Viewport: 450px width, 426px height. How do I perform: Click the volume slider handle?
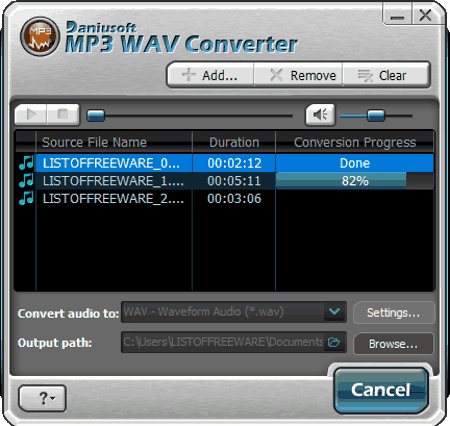pyautogui.click(x=376, y=116)
